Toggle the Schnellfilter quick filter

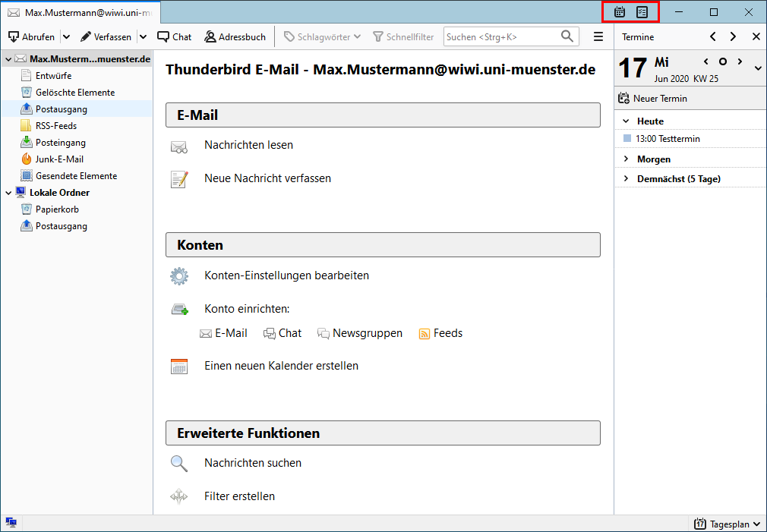click(403, 36)
